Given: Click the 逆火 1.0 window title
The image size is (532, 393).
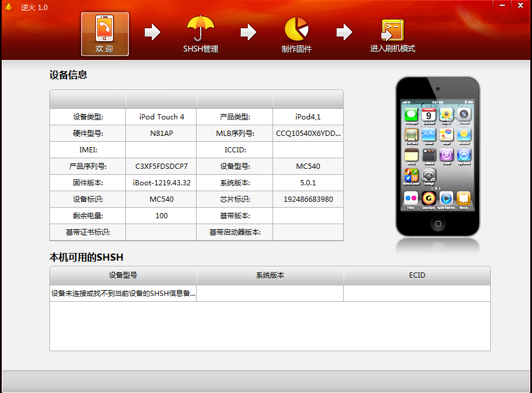Looking at the screenshot, I should [x=34, y=7].
